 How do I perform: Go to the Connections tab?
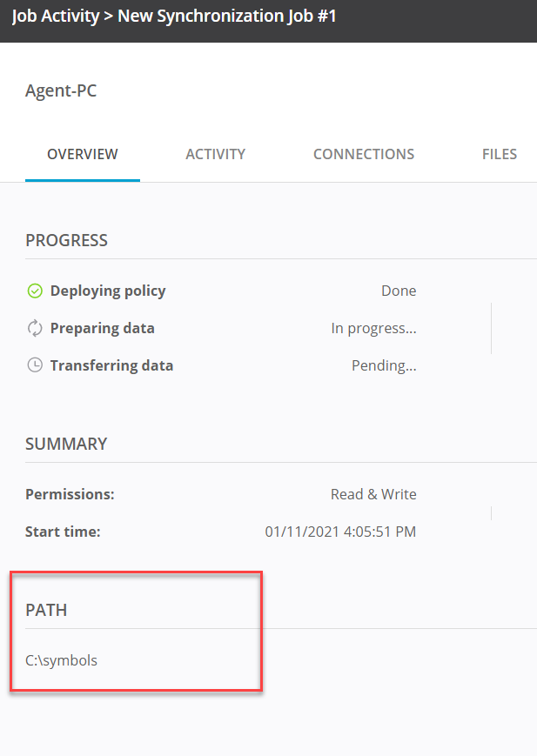click(363, 155)
